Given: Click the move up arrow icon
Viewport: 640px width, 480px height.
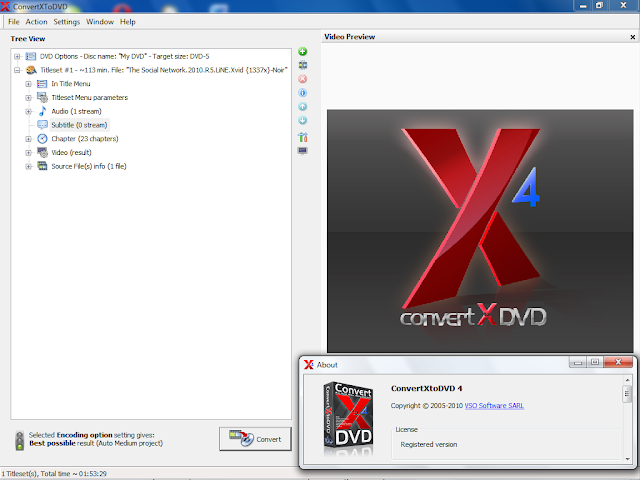Looking at the screenshot, I should point(302,107).
